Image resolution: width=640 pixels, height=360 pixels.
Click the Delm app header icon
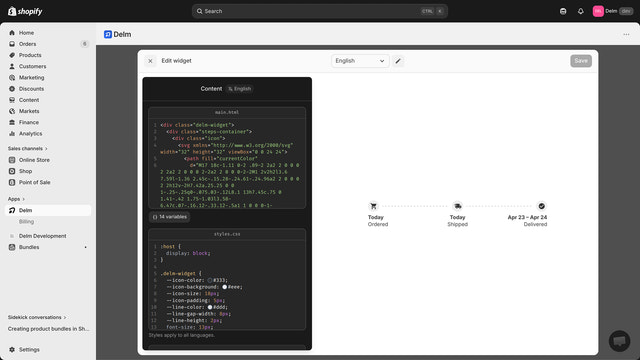coord(108,34)
